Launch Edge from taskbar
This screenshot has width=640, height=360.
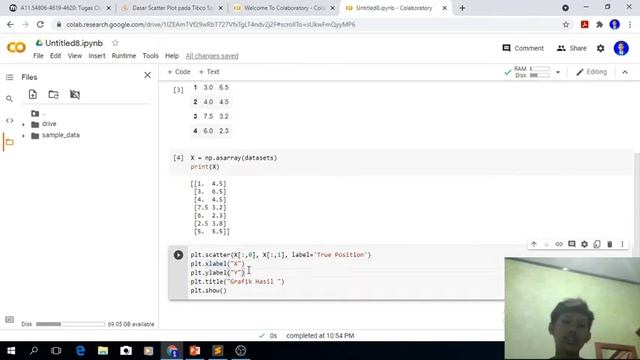click(80, 351)
